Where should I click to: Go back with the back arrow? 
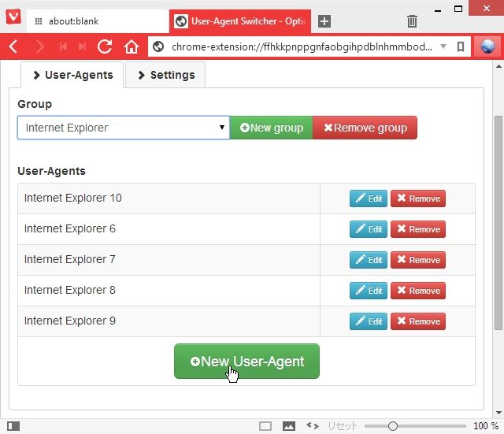[13, 46]
